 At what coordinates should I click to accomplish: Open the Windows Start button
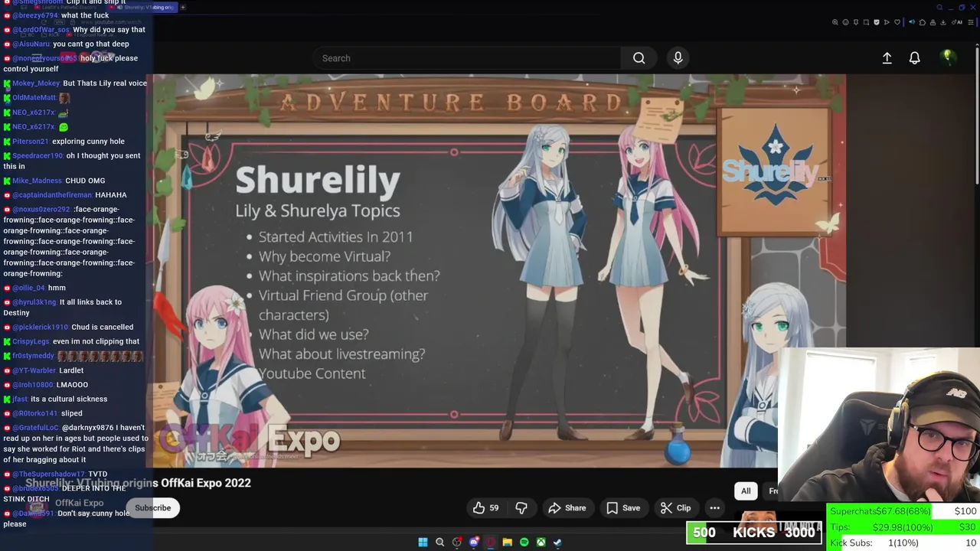point(423,542)
